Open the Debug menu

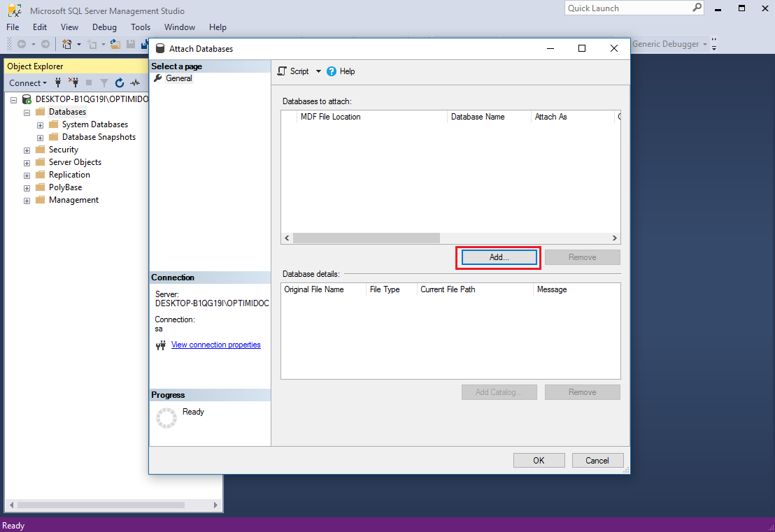(x=104, y=27)
